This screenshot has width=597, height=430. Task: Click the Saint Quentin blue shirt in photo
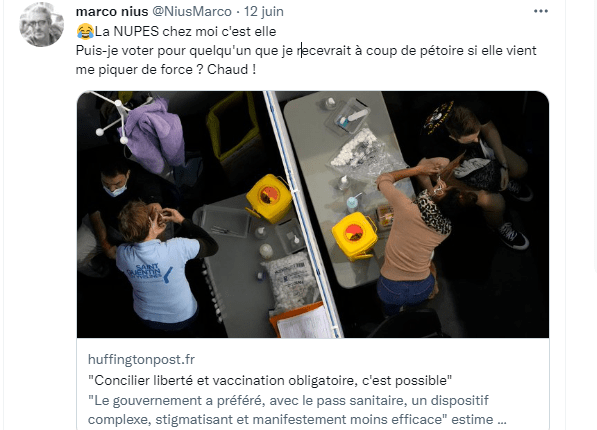[157, 278]
